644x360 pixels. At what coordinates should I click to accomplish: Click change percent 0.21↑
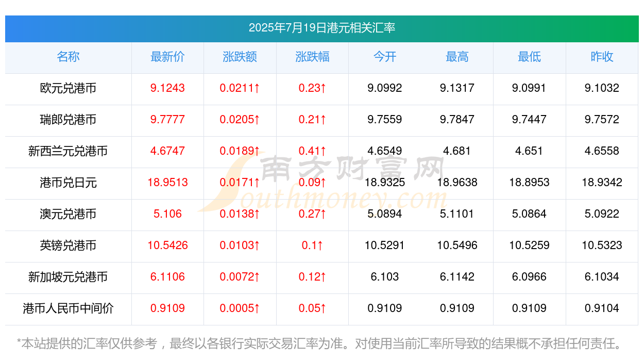312,120
